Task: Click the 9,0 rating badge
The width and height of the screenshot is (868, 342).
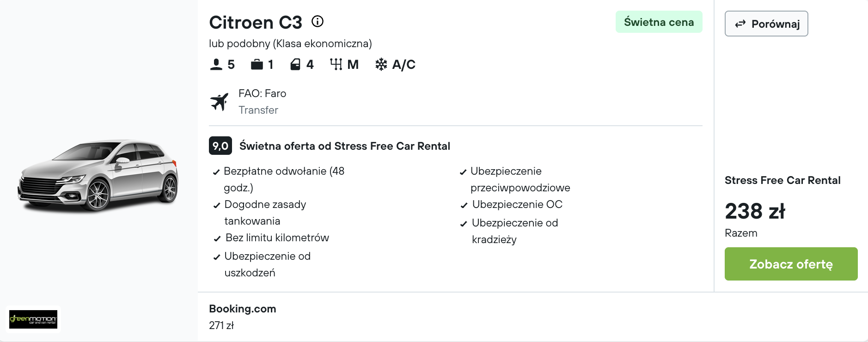Action: (220, 146)
